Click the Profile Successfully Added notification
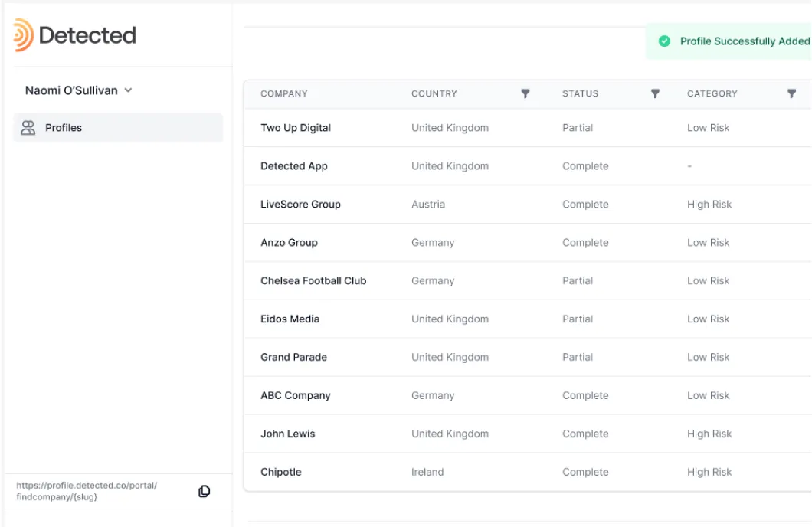 pos(729,41)
